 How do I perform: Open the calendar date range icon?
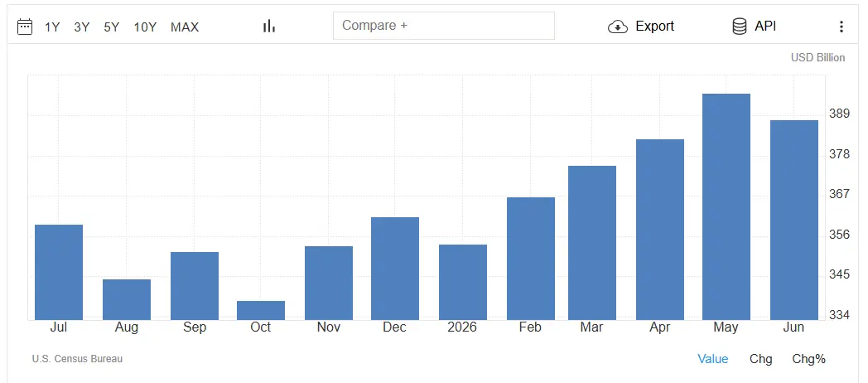[x=25, y=27]
